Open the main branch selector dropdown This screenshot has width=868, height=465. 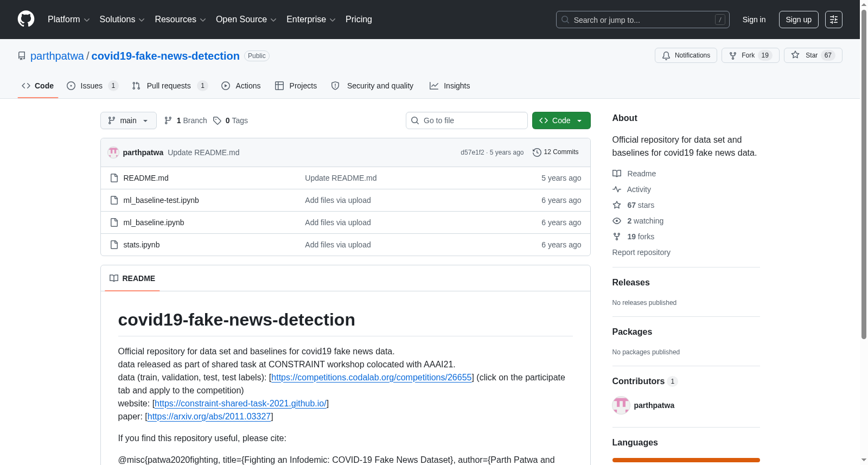click(x=129, y=120)
